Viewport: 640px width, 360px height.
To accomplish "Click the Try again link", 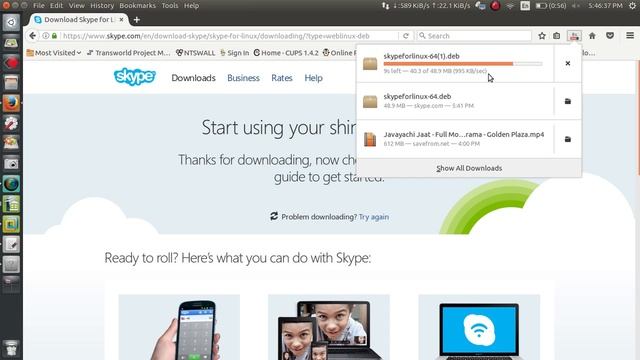I will point(374,217).
